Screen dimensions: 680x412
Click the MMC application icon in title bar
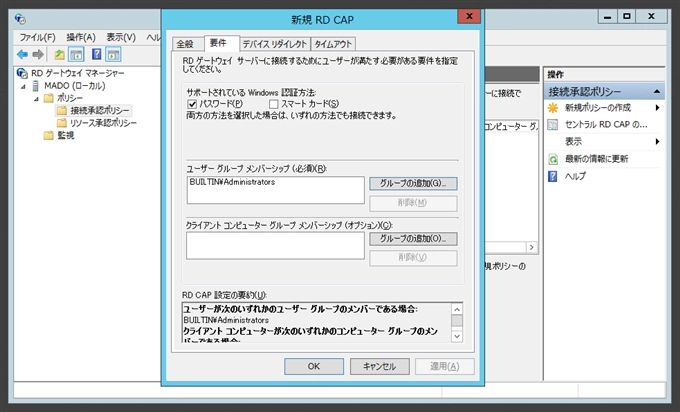[20, 19]
